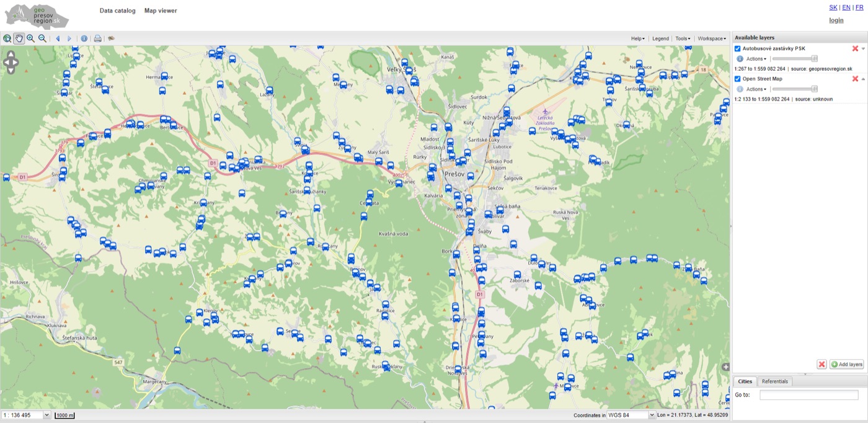Click the brown map icon in toolbar
The image size is (868, 423).
111,38
